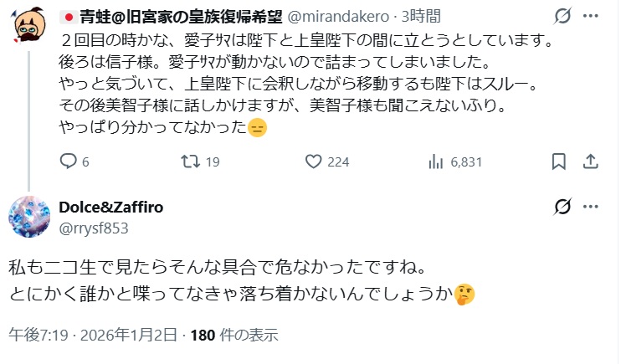
Task: Click the repost arrows icon on 青蛙's tweet
Action: tap(189, 161)
